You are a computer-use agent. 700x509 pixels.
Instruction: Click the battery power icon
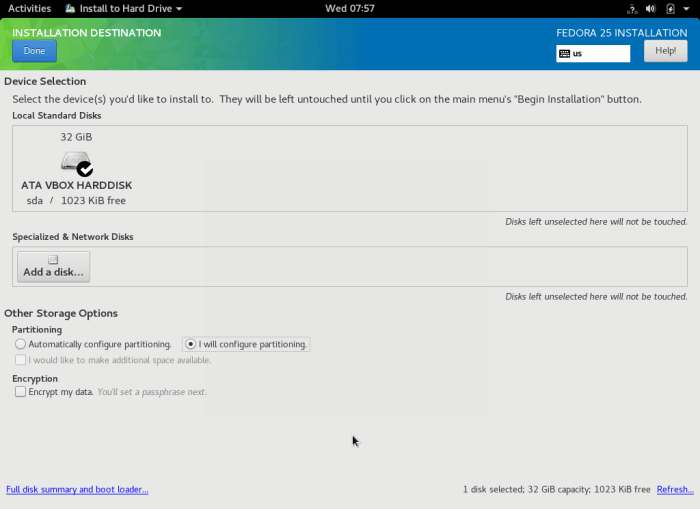tap(669, 8)
